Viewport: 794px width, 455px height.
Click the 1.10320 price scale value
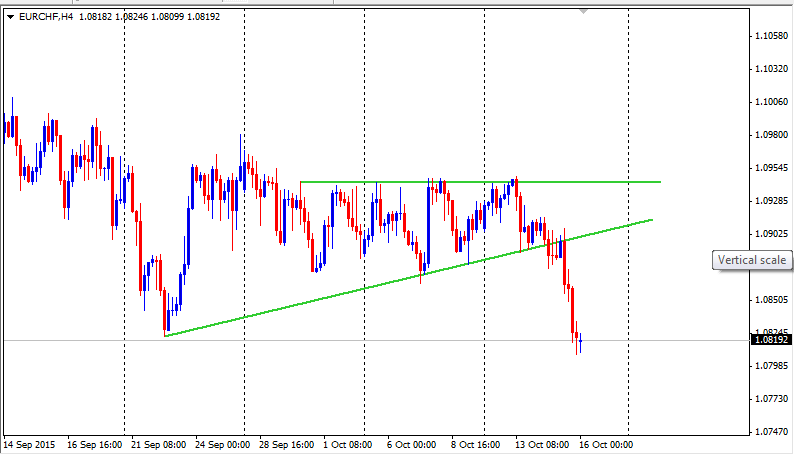pos(771,69)
